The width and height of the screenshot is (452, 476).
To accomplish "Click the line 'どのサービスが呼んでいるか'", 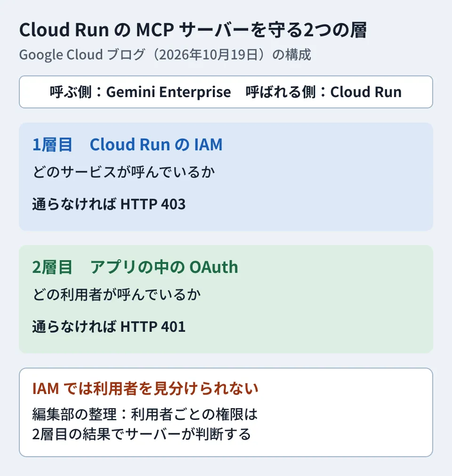I will [124, 172].
